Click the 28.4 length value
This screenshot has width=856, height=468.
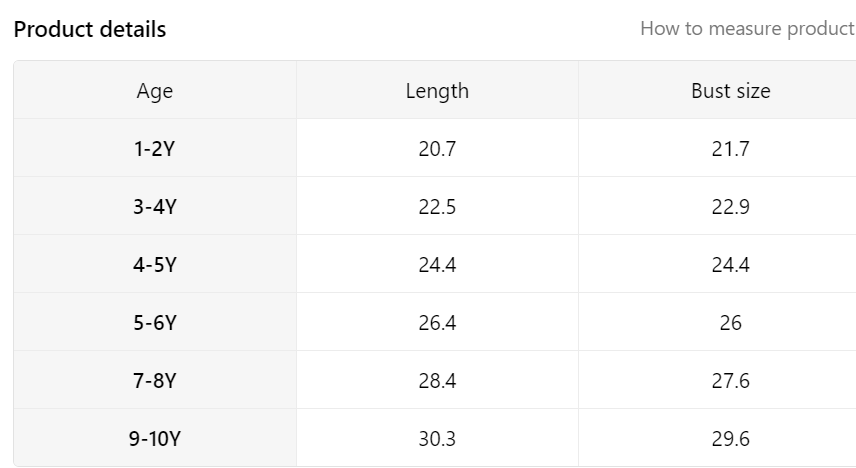point(437,381)
